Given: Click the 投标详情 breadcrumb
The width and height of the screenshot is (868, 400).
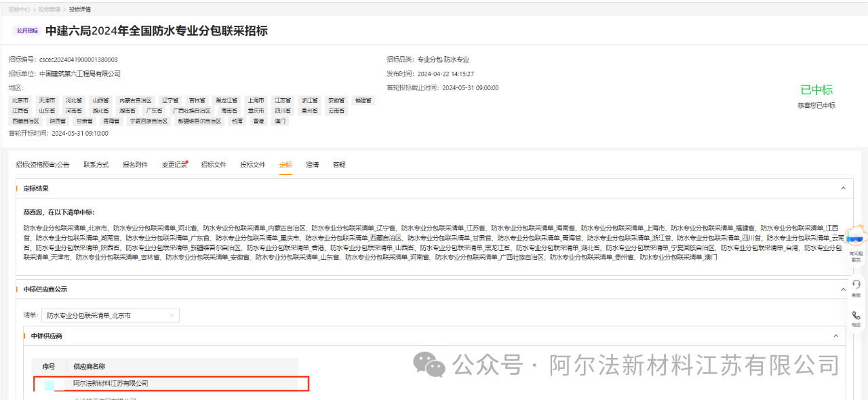Looking at the screenshot, I should click(80, 9).
